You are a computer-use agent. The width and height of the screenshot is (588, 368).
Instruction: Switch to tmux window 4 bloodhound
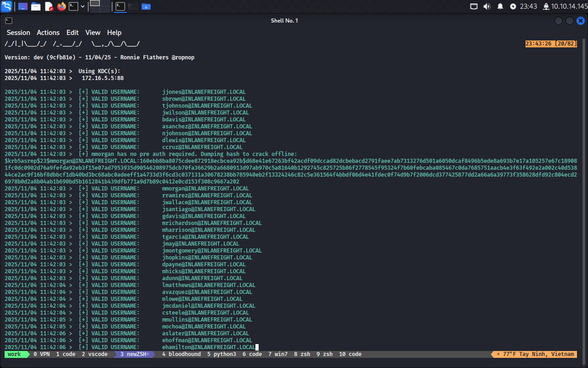pos(181,354)
